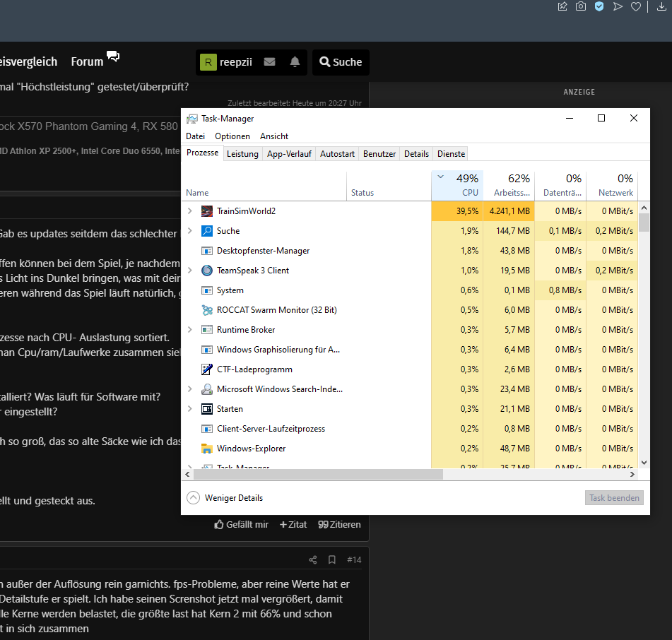Click the Zitieren link
672x640 pixels.
[339, 524]
